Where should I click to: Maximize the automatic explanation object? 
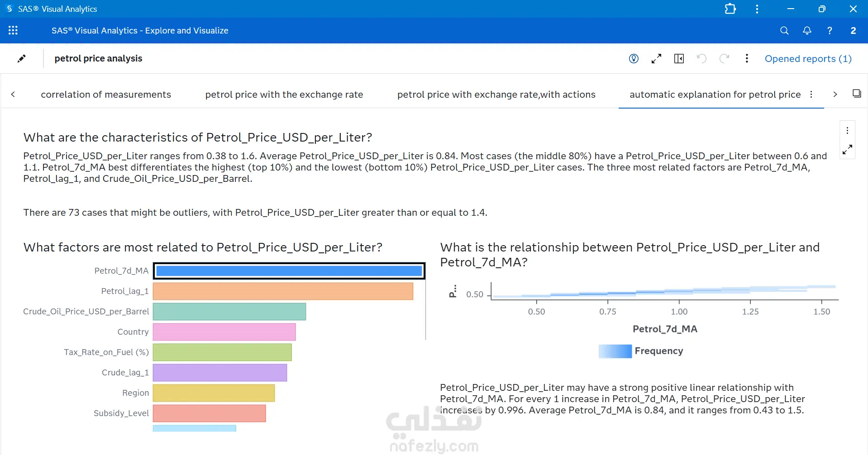coord(847,149)
